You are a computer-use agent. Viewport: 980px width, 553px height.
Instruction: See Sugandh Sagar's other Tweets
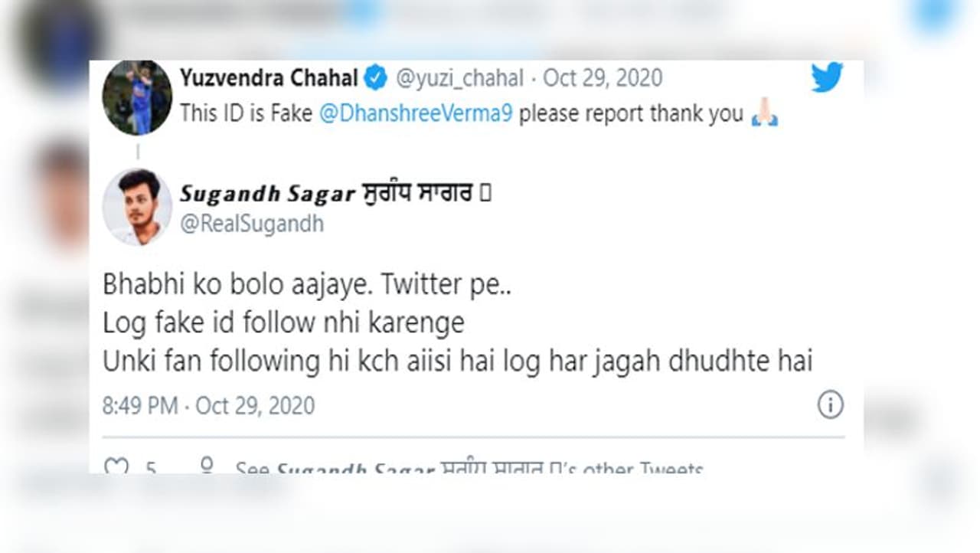coord(469,467)
